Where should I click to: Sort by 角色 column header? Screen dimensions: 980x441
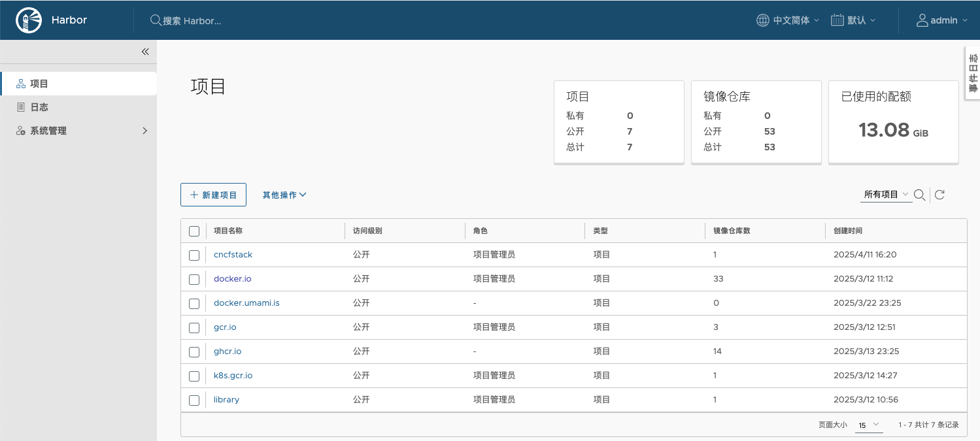tap(481, 231)
